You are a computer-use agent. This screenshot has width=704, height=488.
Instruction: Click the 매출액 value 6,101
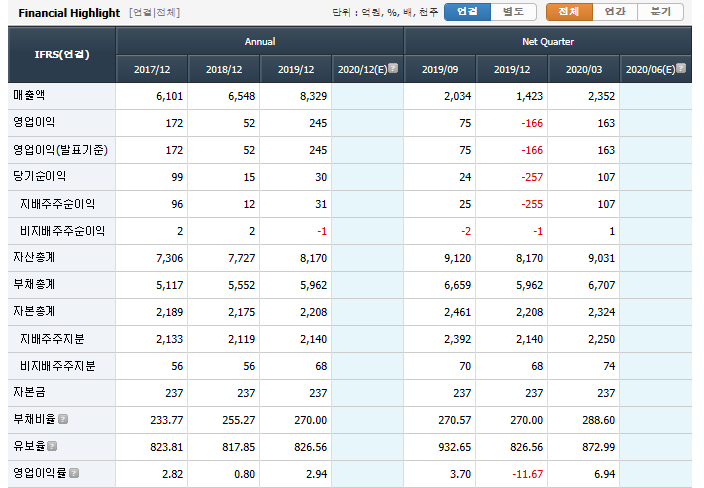pos(169,96)
